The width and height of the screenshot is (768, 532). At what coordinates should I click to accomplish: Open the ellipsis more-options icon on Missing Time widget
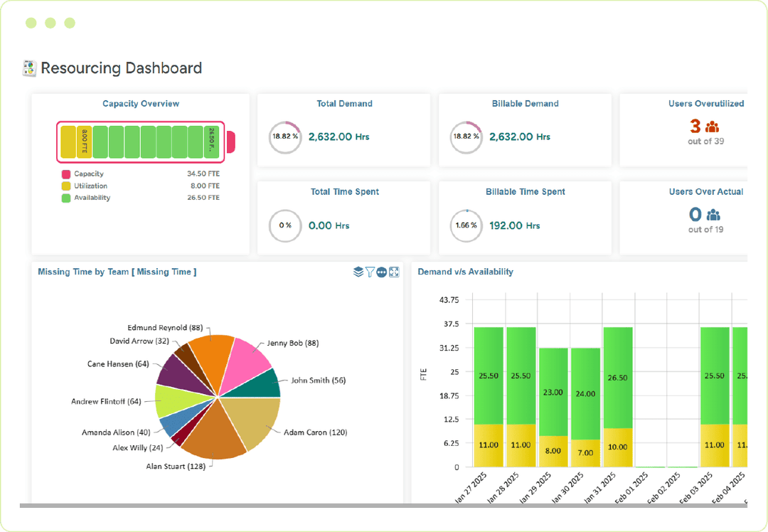click(382, 272)
